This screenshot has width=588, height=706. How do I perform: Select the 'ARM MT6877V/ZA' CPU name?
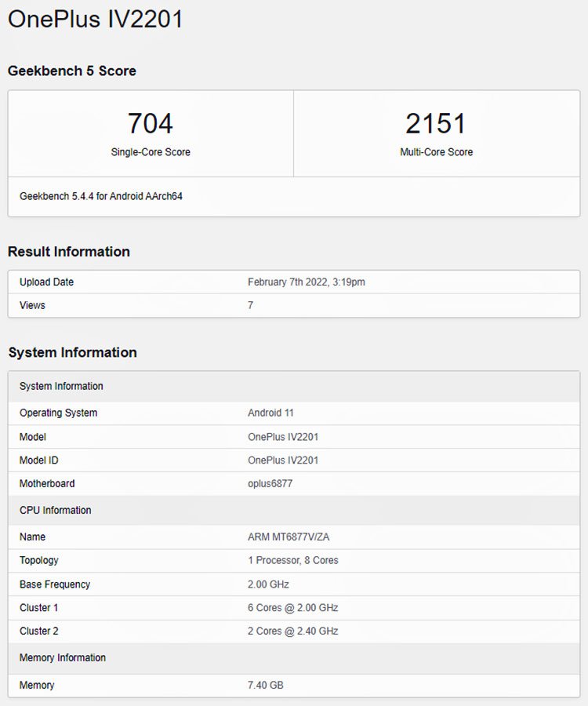(x=289, y=537)
